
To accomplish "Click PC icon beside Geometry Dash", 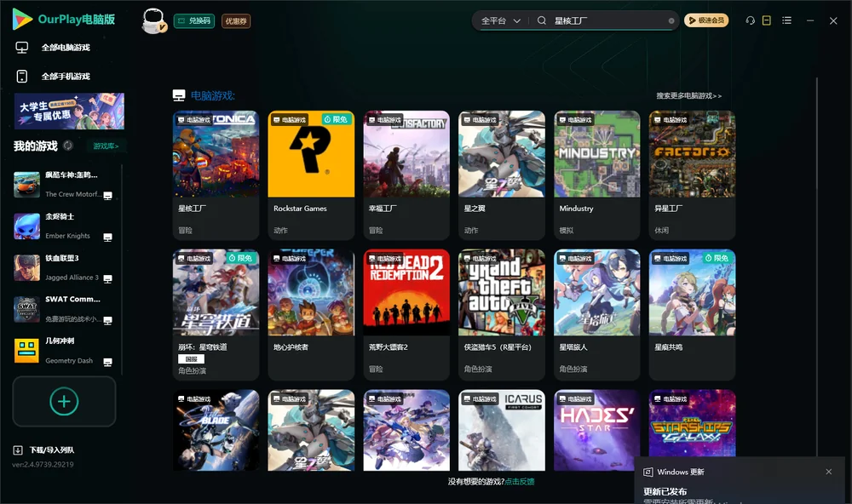I will (x=107, y=363).
